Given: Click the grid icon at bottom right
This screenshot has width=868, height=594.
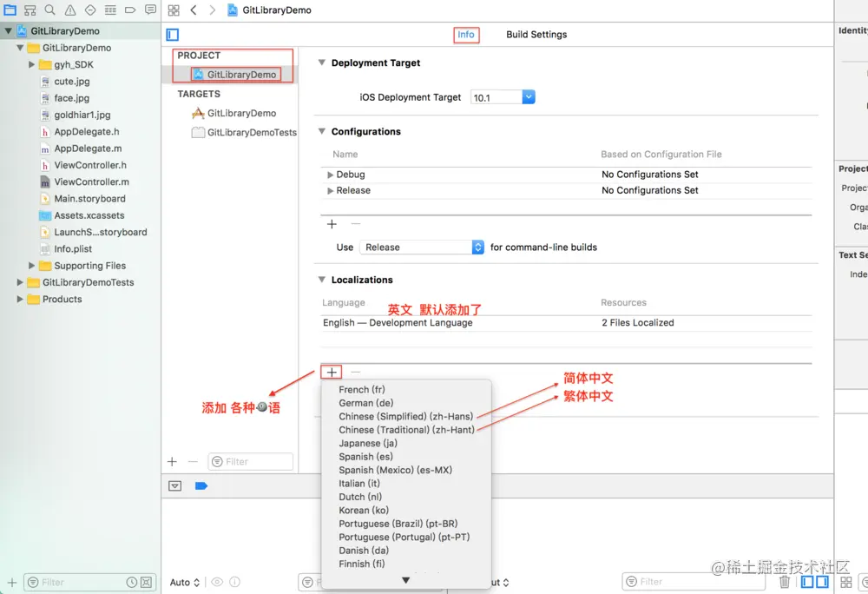Looking at the screenshot, I should pos(845,582).
